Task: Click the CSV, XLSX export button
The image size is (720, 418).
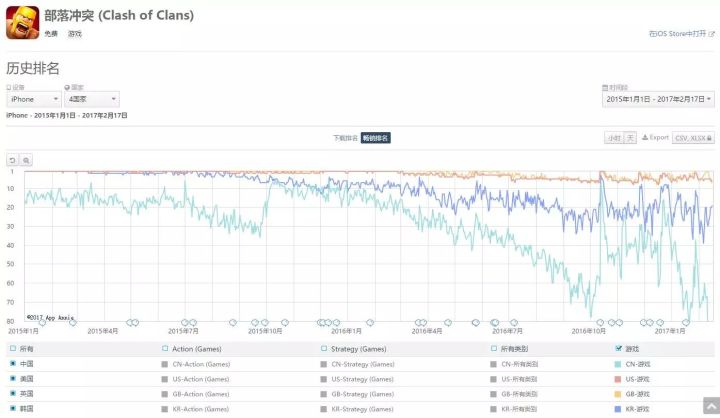Action: point(693,138)
